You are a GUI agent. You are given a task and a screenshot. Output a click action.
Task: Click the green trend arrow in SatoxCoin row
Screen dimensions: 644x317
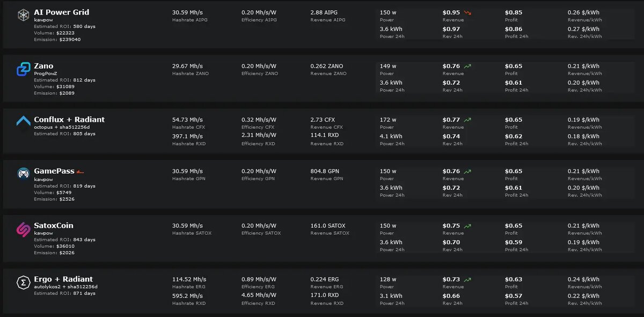point(468,226)
